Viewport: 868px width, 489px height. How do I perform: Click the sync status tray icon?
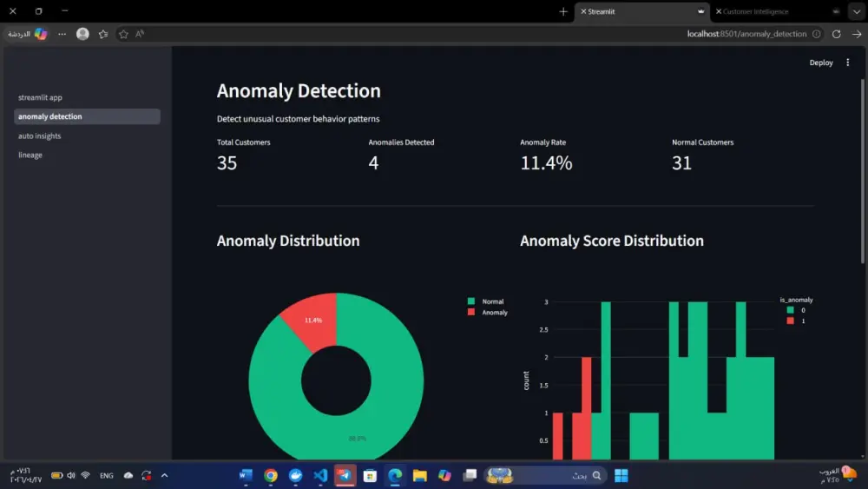pos(146,476)
